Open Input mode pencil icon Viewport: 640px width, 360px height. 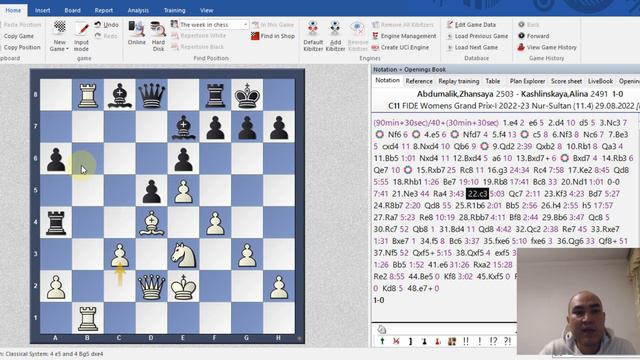82,29
